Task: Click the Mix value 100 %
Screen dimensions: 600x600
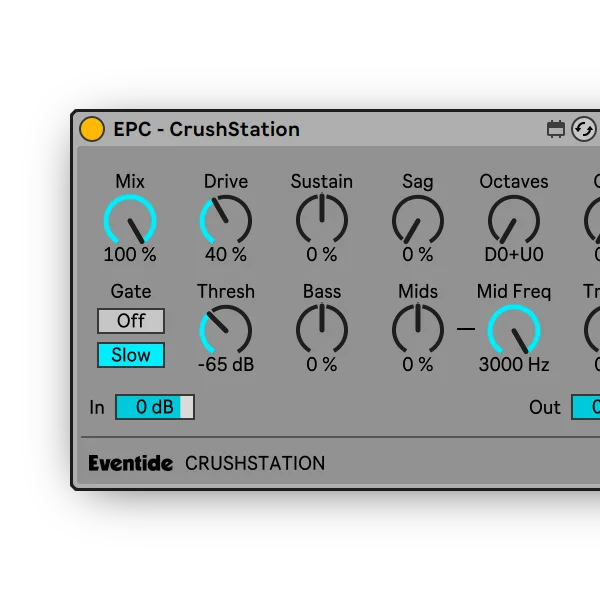Action: pyautogui.click(x=130, y=254)
